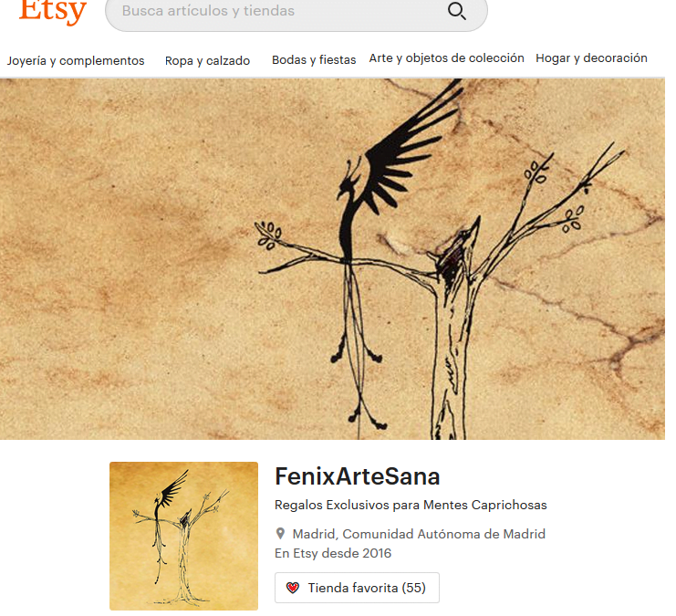Click the phoenix wing in the shop avatar
Screen dimensions: 676x616
[175, 486]
